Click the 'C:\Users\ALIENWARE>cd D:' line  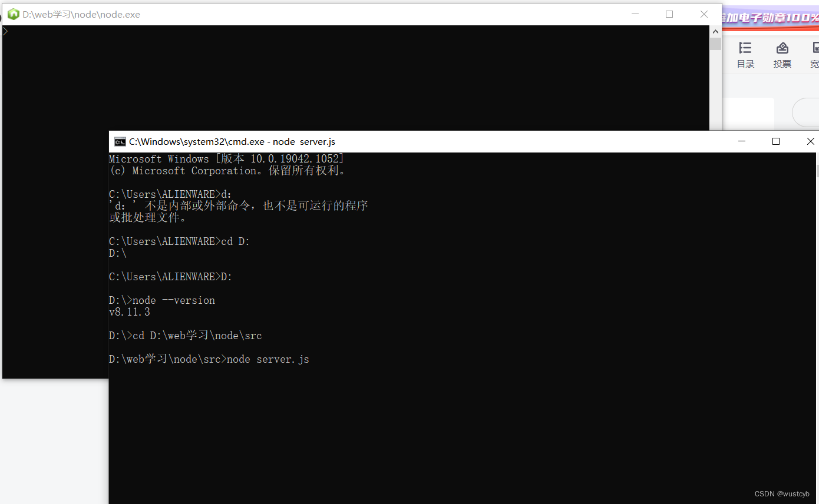(180, 241)
